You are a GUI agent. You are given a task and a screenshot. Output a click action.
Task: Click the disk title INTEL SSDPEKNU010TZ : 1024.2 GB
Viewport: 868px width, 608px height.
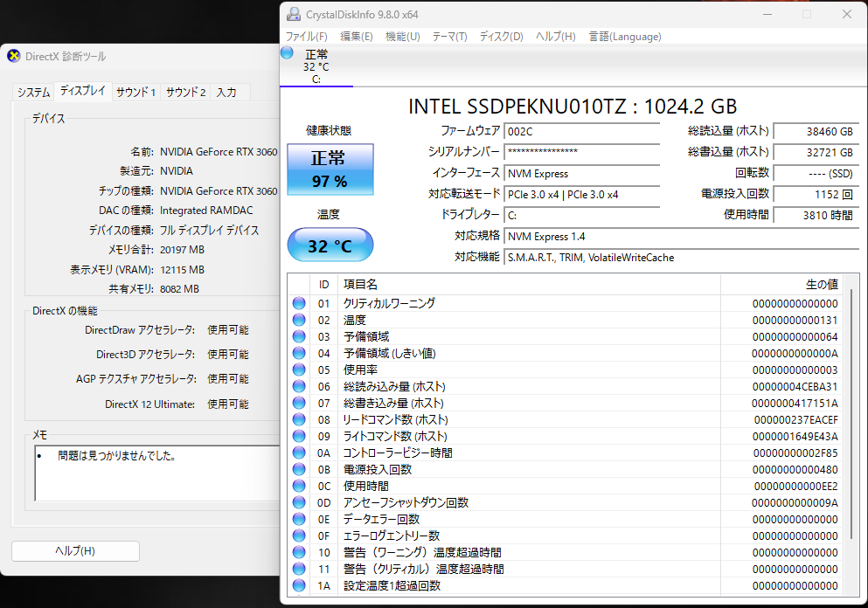click(573, 107)
